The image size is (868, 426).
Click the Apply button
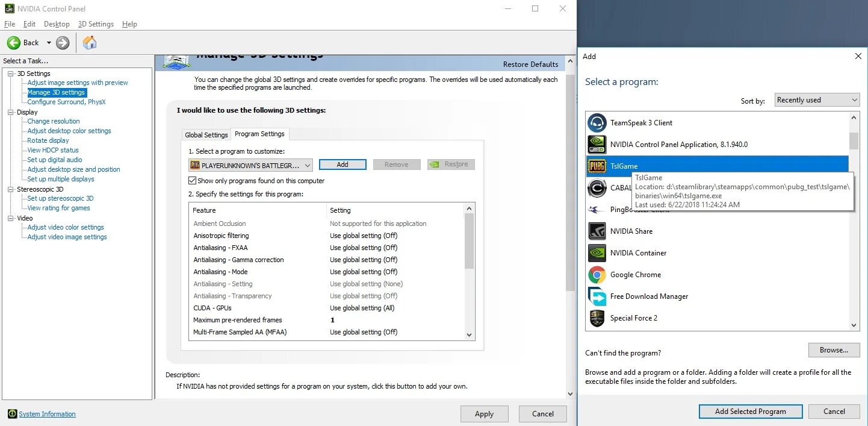click(x=484, y=414)
